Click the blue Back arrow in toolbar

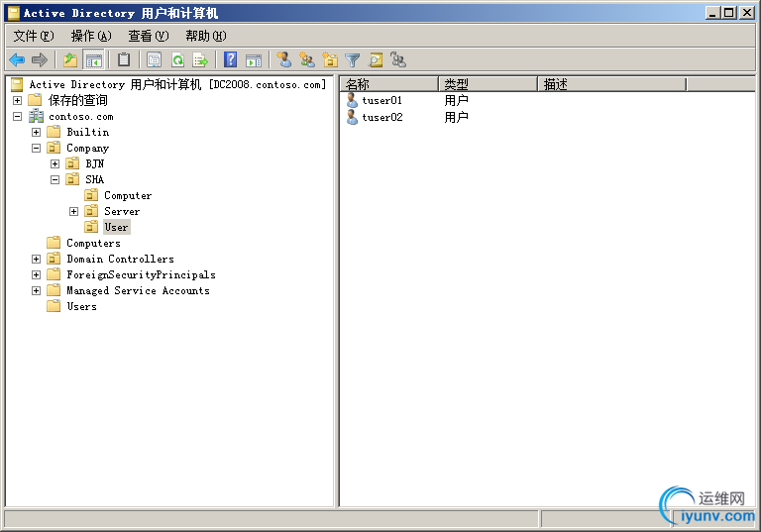17,60
